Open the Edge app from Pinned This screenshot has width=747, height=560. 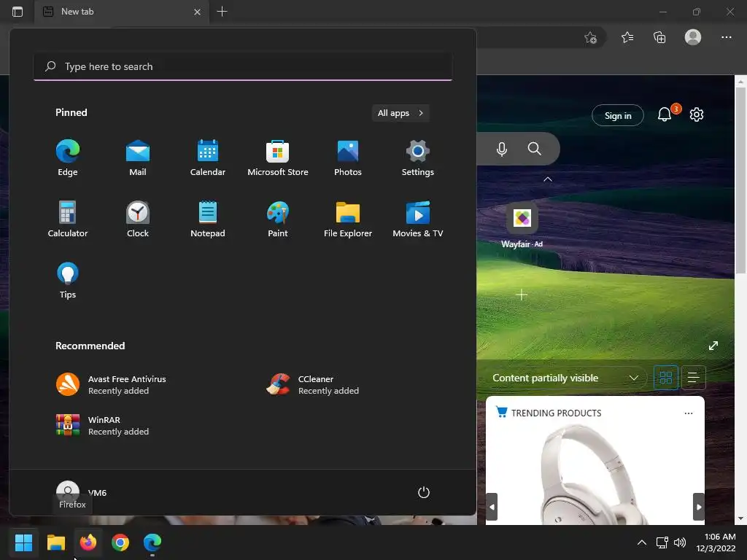click(68, 158)
